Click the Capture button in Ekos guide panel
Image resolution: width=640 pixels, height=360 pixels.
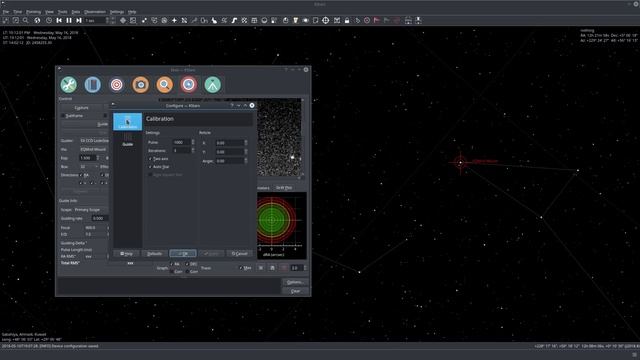82,108
